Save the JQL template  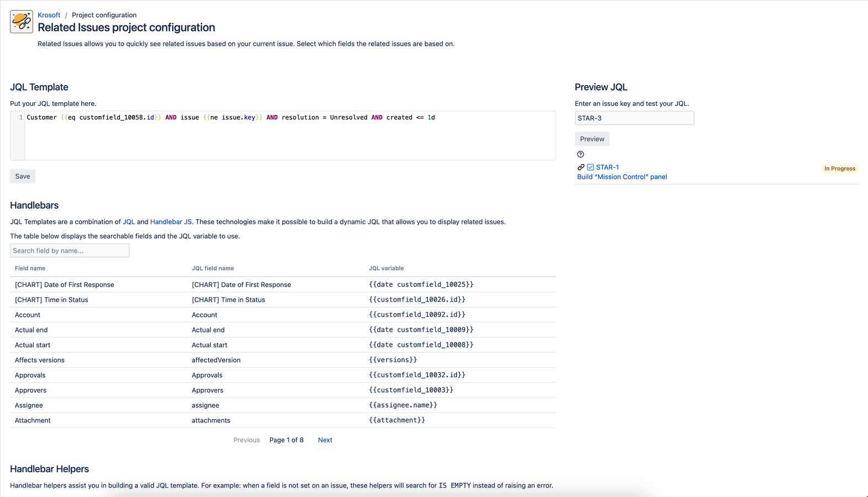tap(23, 176)
